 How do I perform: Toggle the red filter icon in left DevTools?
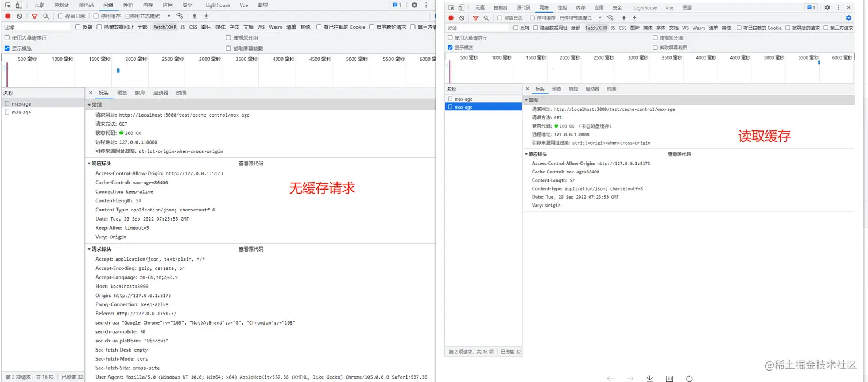click(34, 17)
